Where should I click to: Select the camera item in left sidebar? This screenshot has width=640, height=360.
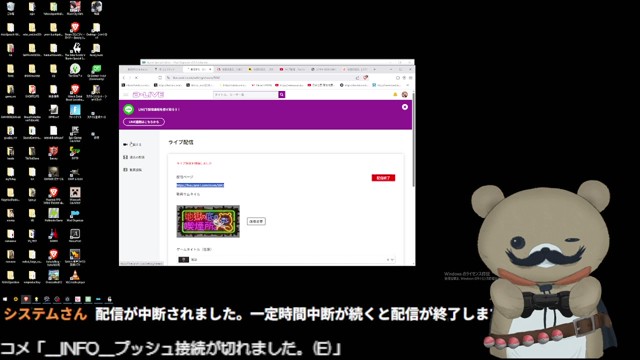(x=133, y=144)
